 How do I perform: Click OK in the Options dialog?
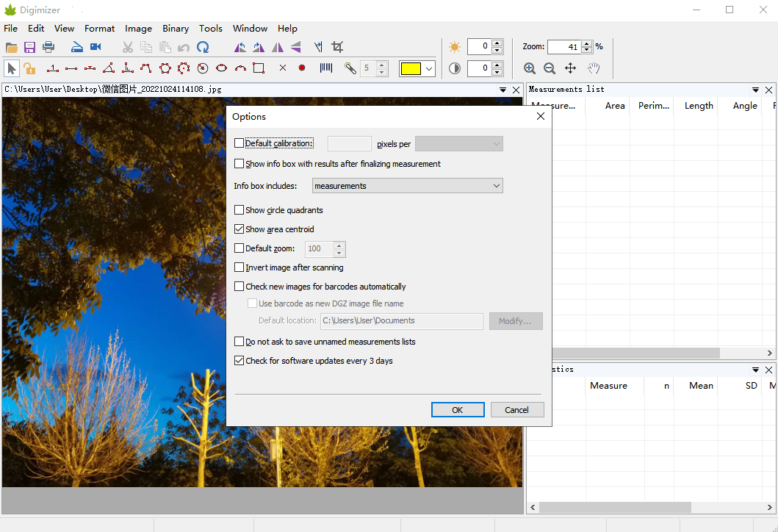tap(458, 410)
